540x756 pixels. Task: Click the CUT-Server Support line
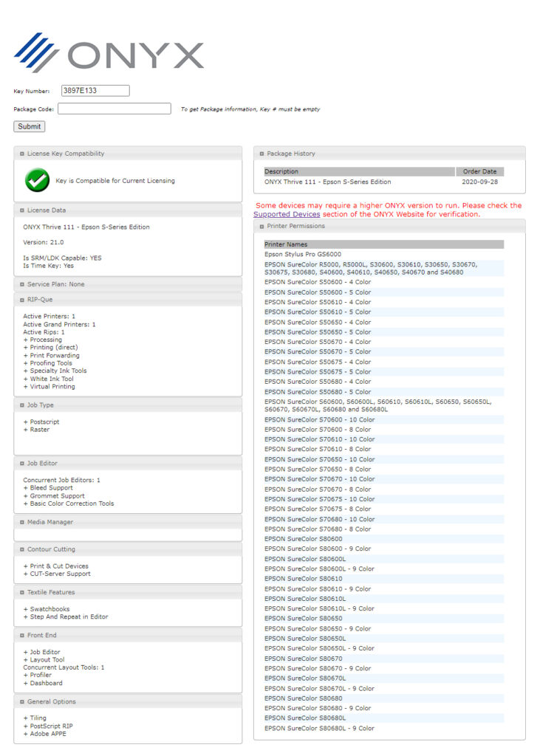tap(57, 574)
